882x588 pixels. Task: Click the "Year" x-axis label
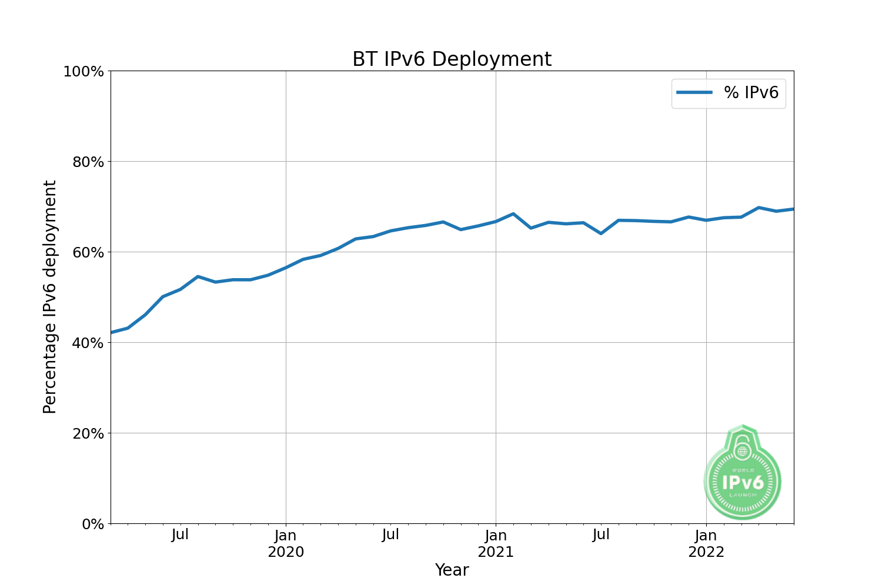452,570
